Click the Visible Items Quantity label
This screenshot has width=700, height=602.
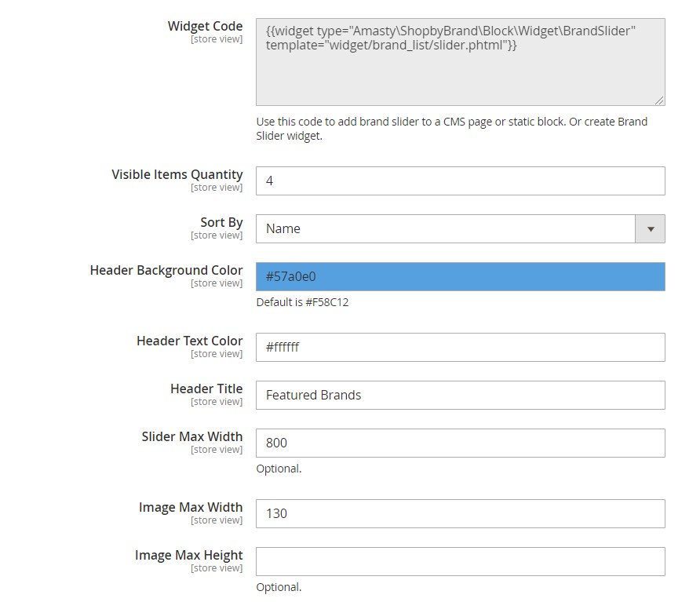point(177,174)
